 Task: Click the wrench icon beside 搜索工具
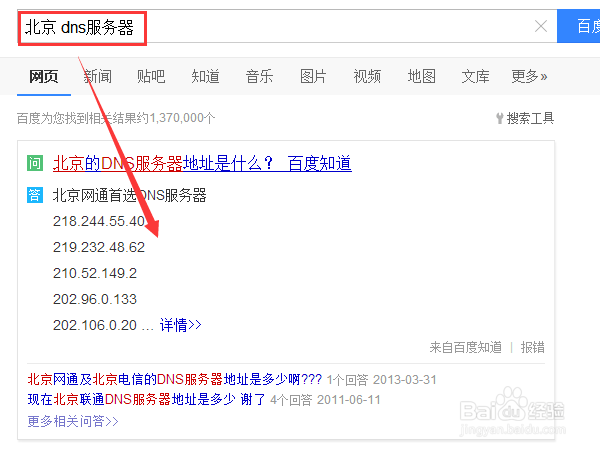pyautogui.click(x=499, y=119)
